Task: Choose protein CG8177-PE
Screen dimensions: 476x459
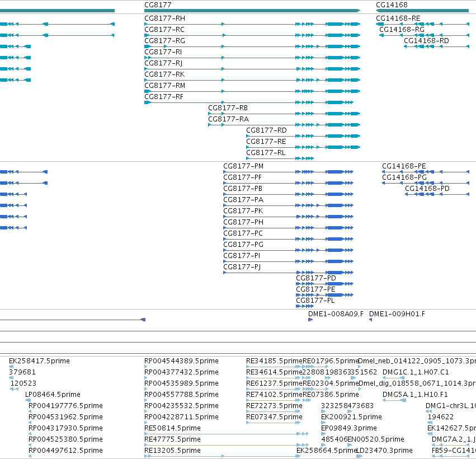Action: click(315, 290)
